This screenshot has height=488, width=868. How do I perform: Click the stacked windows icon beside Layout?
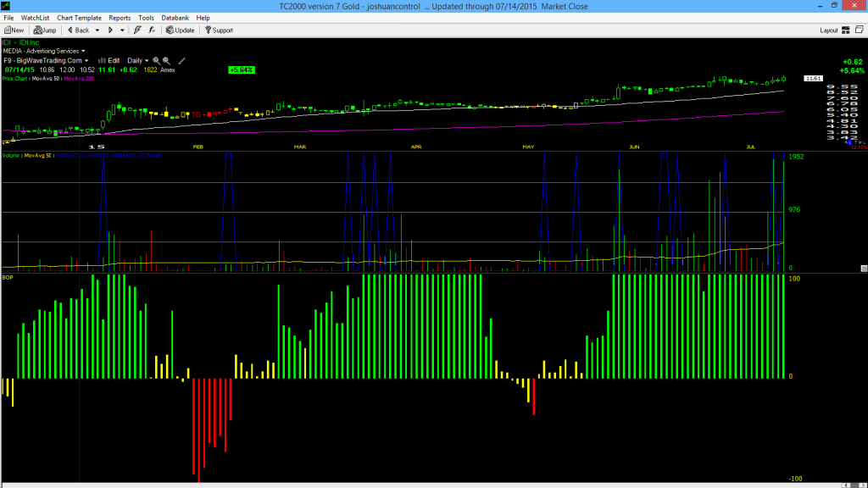pyautogui.click(x=860, y=30)
